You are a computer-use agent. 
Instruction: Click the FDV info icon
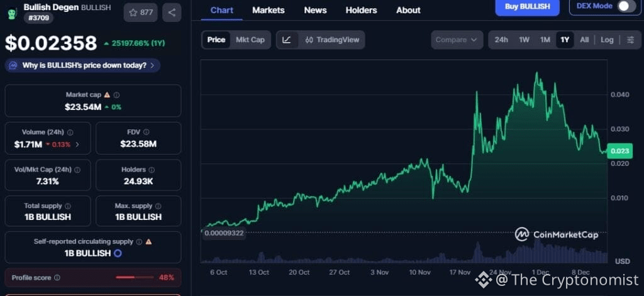pos(146,132)
